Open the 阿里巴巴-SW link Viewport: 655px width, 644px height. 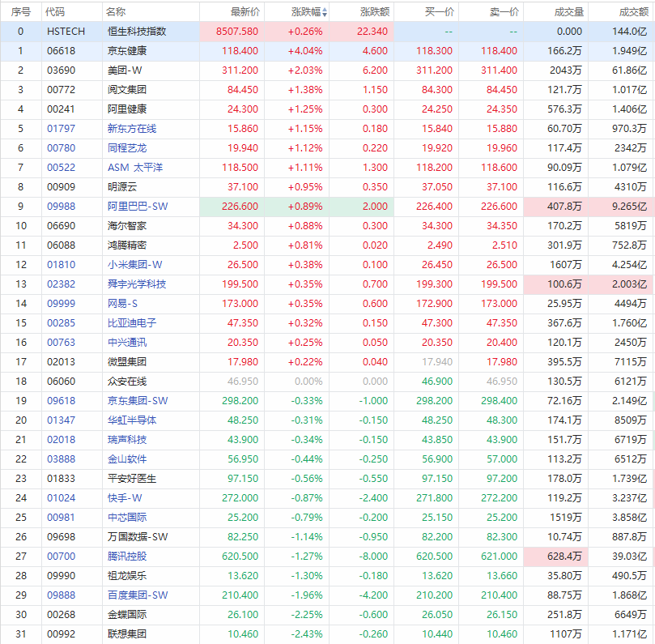tap(138, 207)
